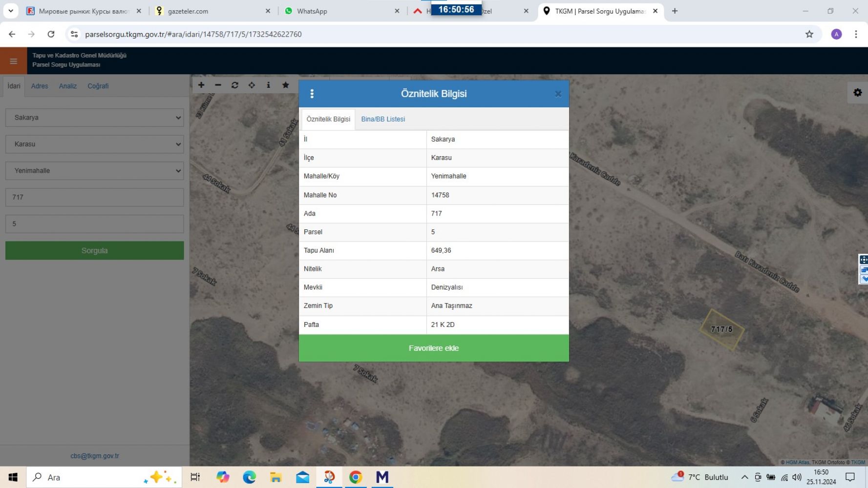Switch to the Adres search tab
This screenshot has height=488, width=868.
click(40, 86)
